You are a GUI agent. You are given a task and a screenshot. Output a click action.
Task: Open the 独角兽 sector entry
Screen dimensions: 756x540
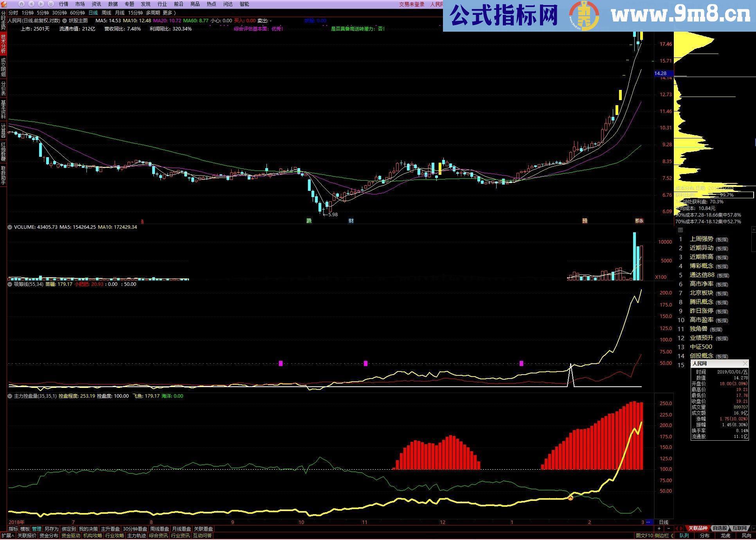[698, 329]
